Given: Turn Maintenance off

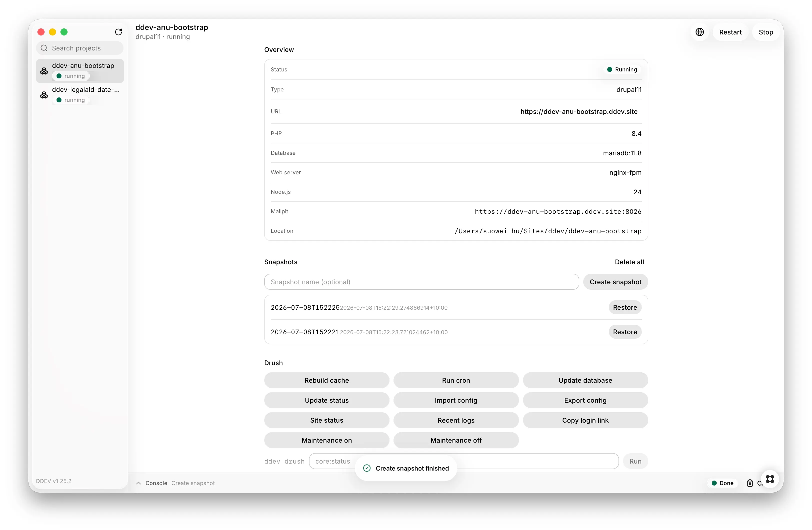Looking at the screenshot, I should coord(456,440).
